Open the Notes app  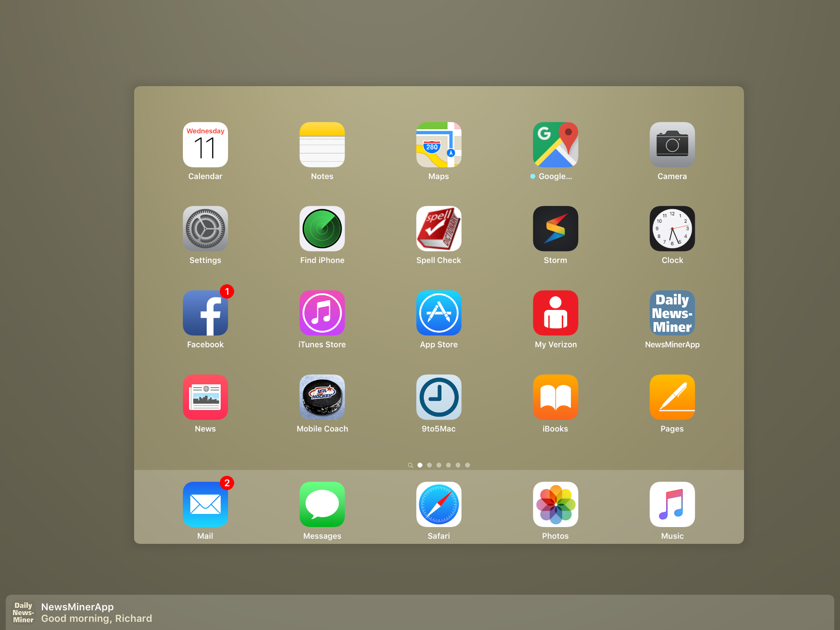click(322, 144)
